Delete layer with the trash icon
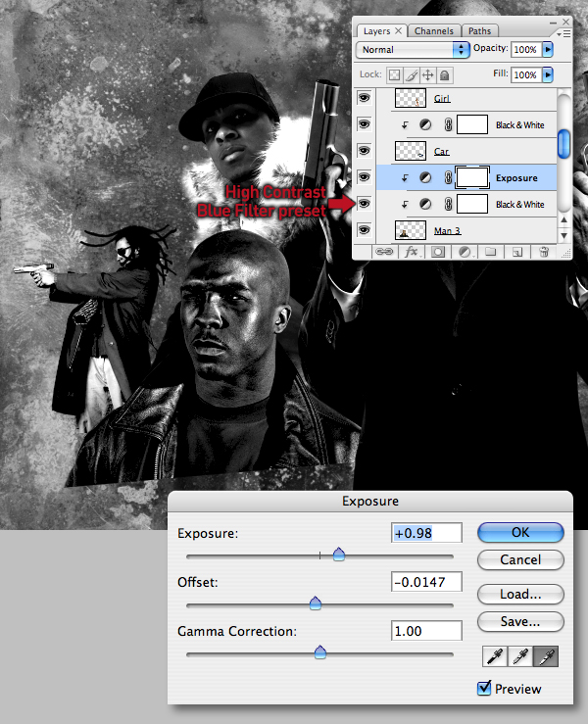 544,252
